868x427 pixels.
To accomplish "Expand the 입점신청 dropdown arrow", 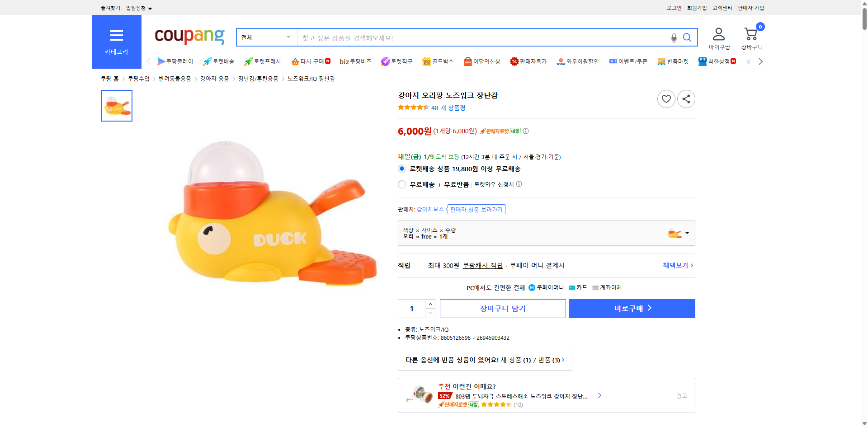I will tap(151, 8).
